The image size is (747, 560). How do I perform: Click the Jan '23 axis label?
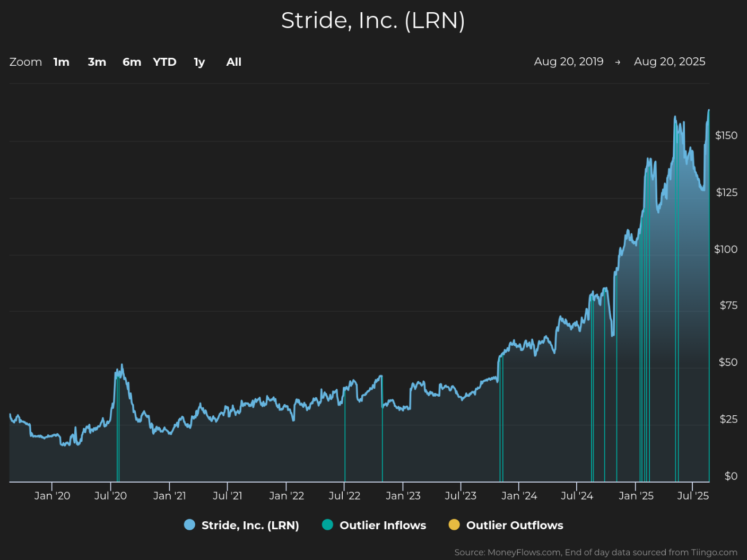pos(403,496)
